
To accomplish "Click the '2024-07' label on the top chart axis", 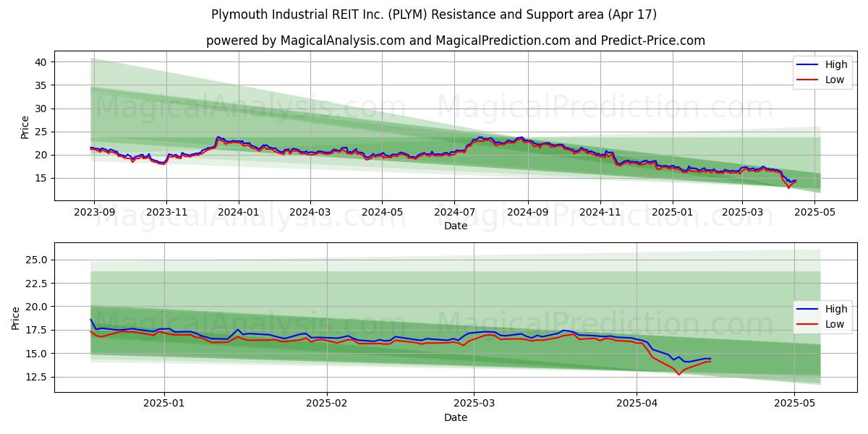I will [x=454, y=213].
